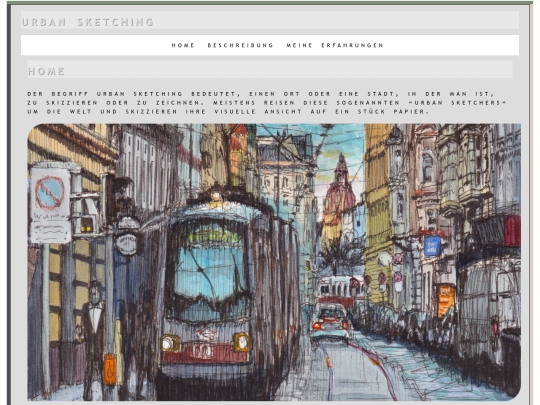Click the Urban Sketching site title
Screen dimensions: 540x405
point(88,22)
